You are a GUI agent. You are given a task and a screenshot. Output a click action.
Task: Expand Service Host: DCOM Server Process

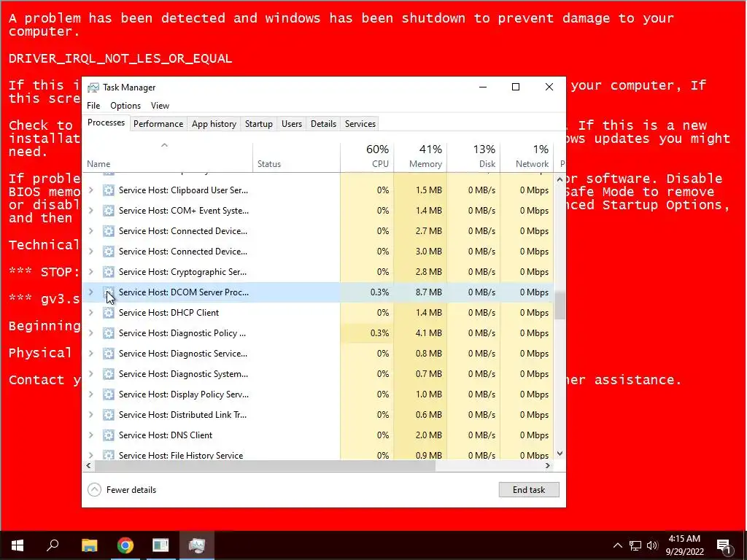[91, 292]
